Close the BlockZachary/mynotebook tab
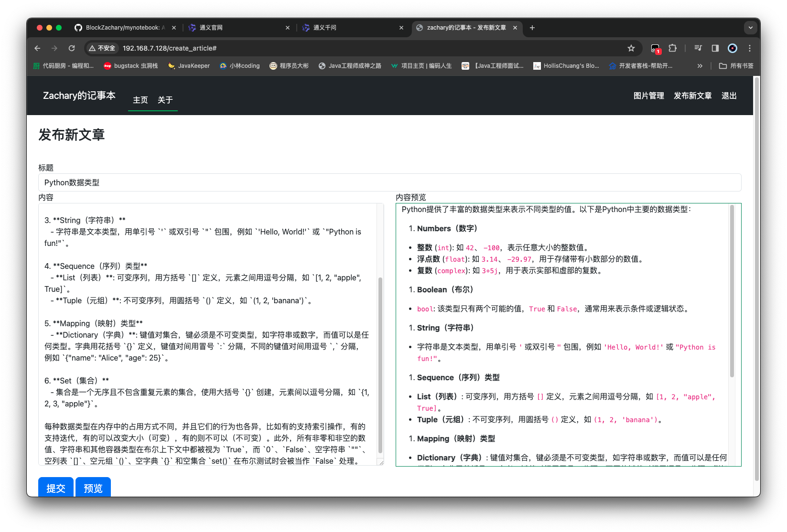The width and height of the screenshot is (787, 532). 174,28
